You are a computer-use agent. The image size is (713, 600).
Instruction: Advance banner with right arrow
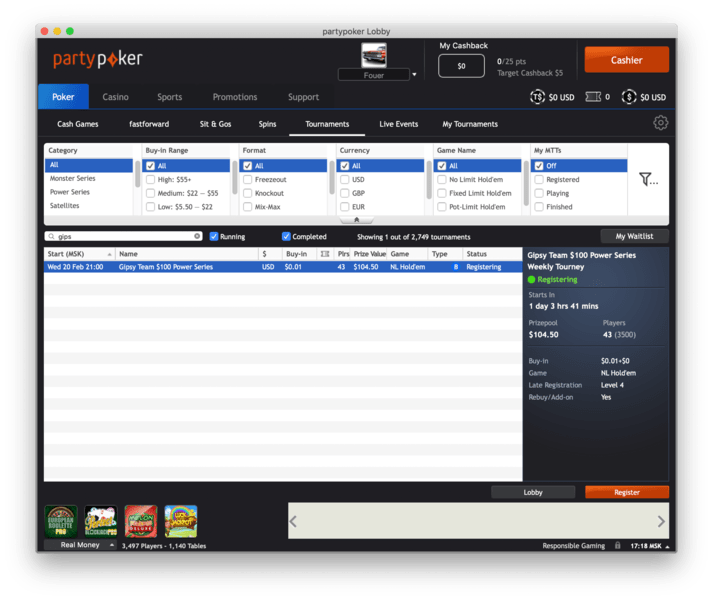(661, 521)
